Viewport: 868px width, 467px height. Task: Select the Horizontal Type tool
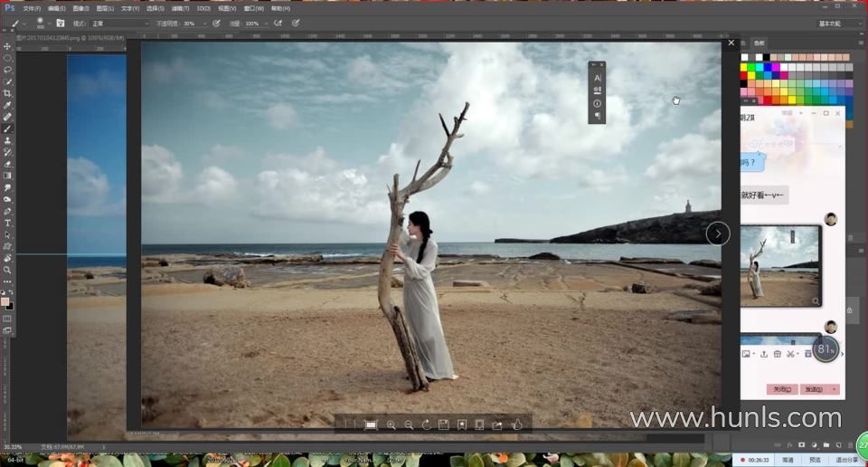tap(7, 223)
